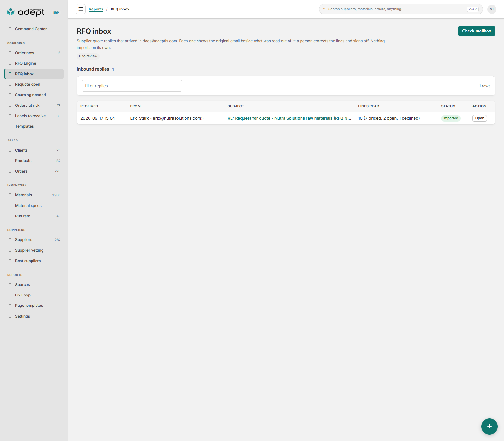The image size is (504, 441).
Task: Open the RE: Request for quote subject link
Action: 289,118
